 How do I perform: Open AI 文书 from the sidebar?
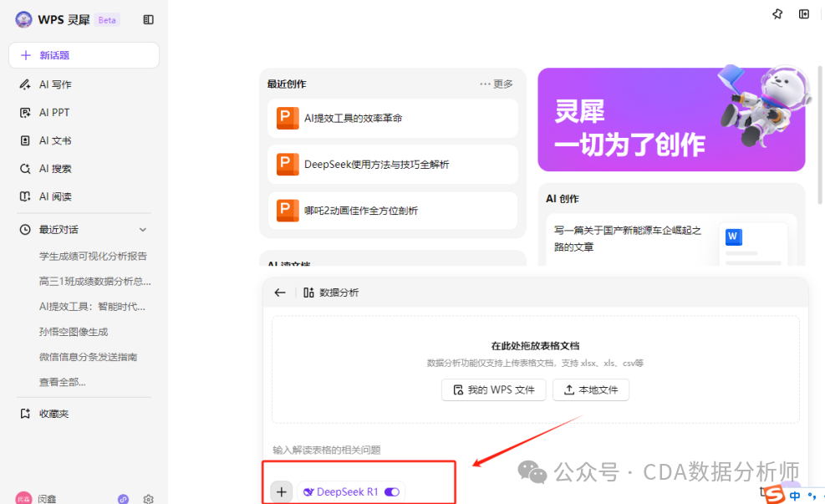55,140
